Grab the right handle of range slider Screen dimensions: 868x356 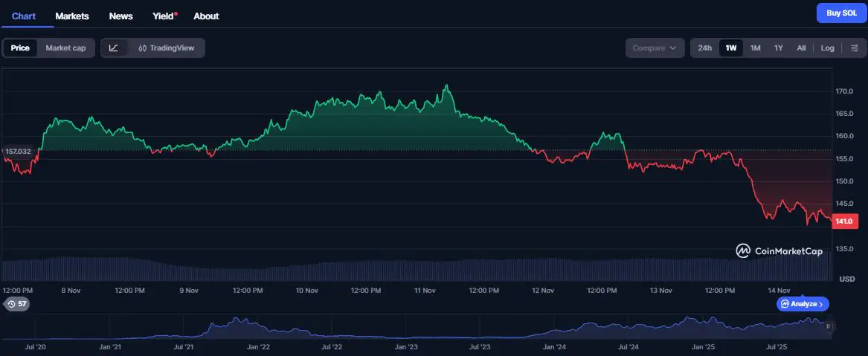point(828,326)
